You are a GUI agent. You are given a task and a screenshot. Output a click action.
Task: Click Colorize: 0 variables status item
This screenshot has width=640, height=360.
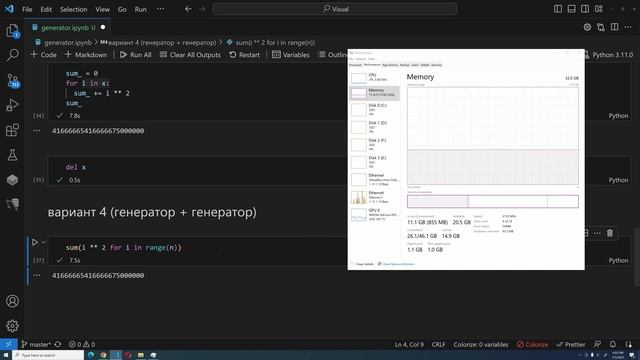click(481, 344)
